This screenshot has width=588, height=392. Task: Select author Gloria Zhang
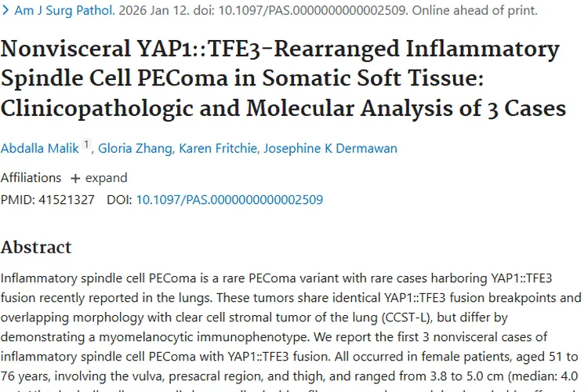133,148
